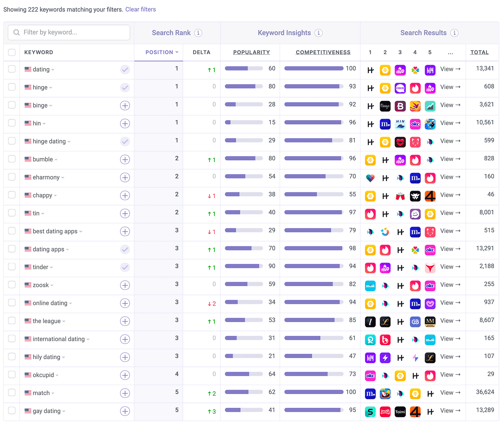The height and width of the screenshot is (426, 504).
Task: Click the Keyword Insights info icon
Action: click(319, 33)
